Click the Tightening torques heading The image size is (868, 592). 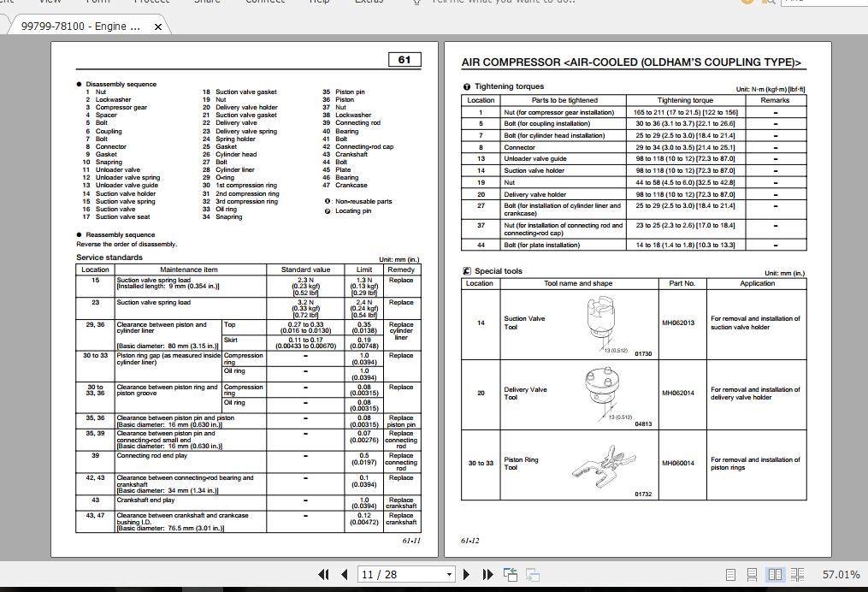tap(509, 86)
